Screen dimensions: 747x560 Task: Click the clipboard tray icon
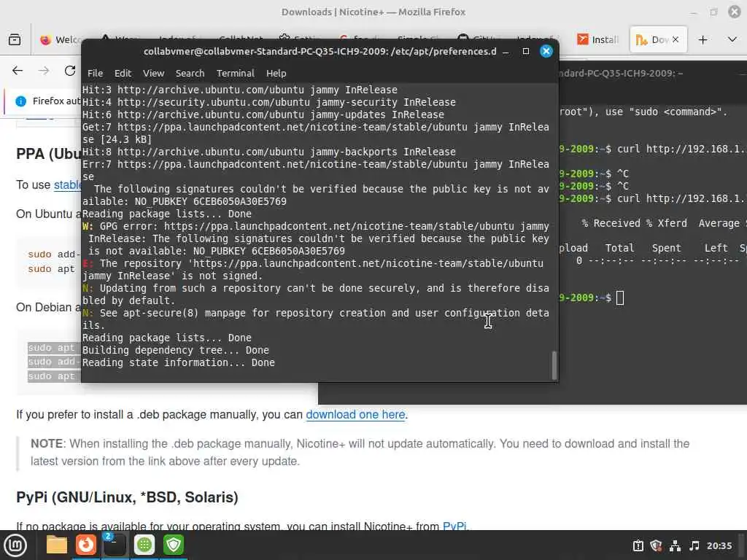(x=638, y=545)
